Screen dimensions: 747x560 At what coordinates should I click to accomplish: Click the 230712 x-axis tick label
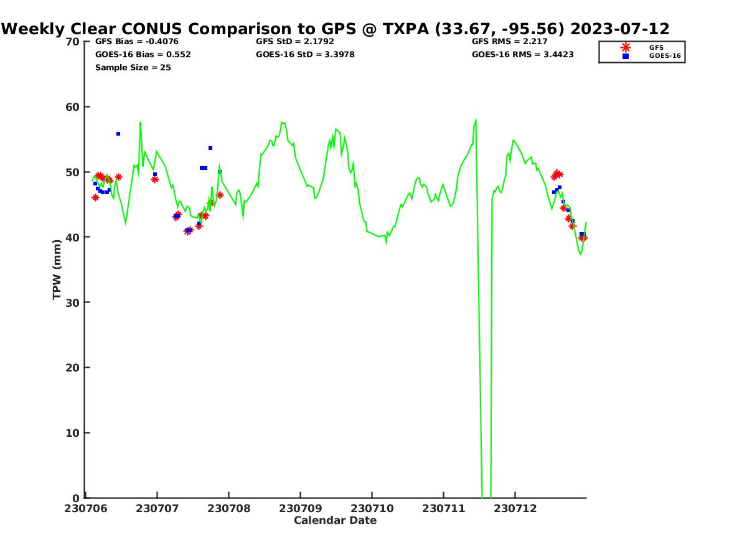tap(515, 508)
